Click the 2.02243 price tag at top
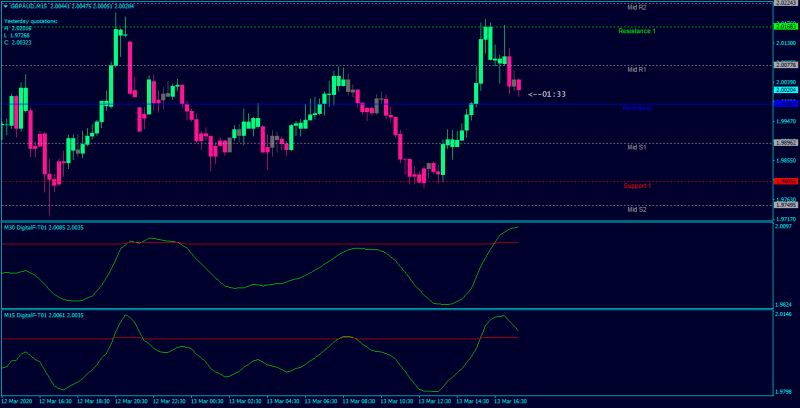Screen dimensions: 800x408 click(786, 3)
